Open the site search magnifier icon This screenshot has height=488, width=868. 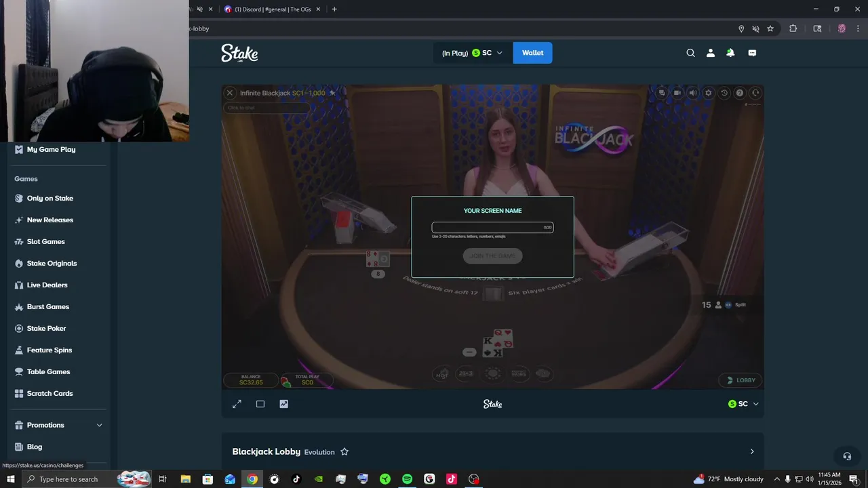coord(690,53)
